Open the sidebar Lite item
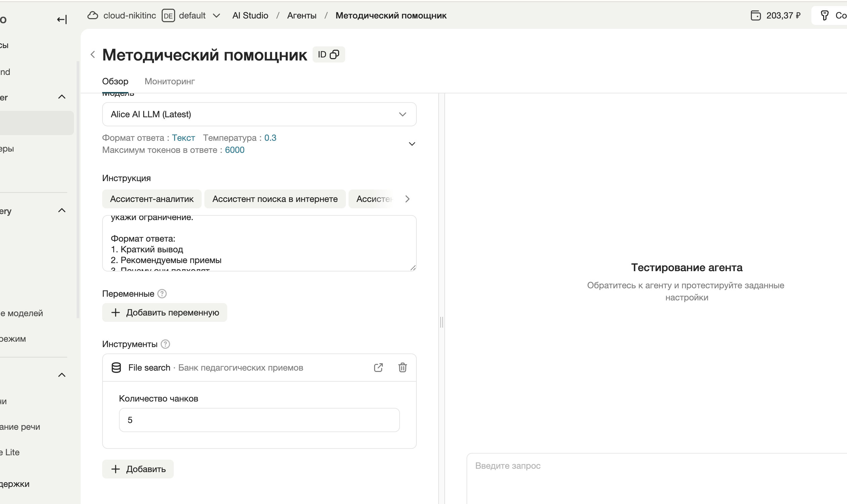Image resolution: width=847 pixels, height=504 pixels. click(10, 452)
